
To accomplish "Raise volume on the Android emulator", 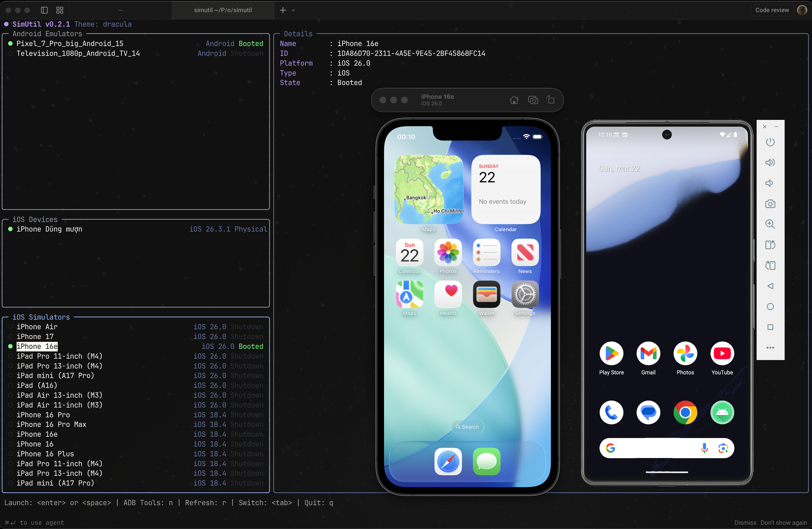I will [x=770, y=163].
